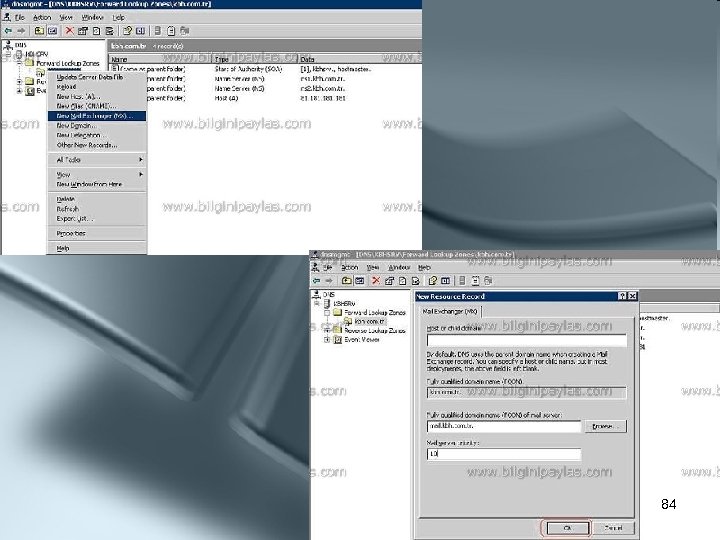Click Forward arrow in top DNS window toolbar
The height and width of the screenshot is (540, 720).
(x=21, y=31)
